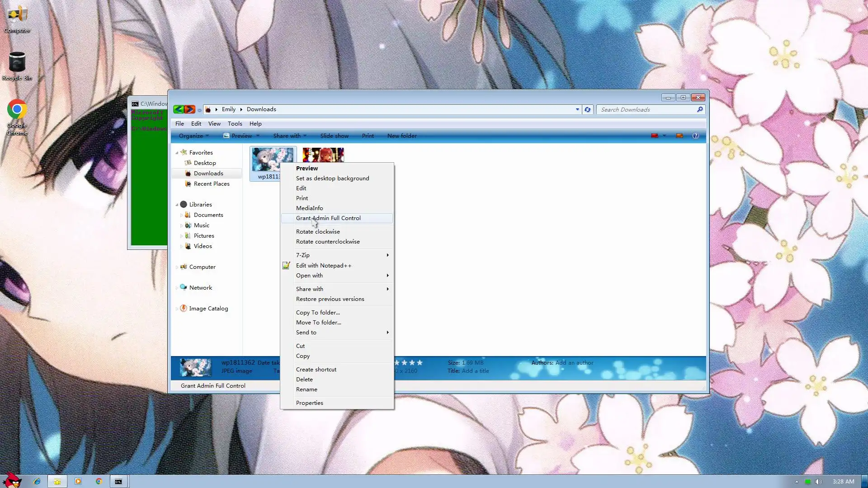Image resolution: width=868 pixels, height=488 pixels.
Task: Click the help question mark icon
Action: tap(695, 136)
